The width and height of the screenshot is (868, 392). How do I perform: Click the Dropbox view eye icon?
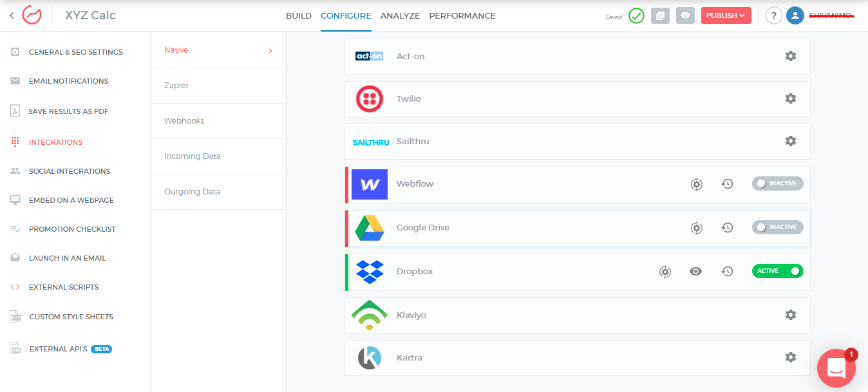point(695,272)
